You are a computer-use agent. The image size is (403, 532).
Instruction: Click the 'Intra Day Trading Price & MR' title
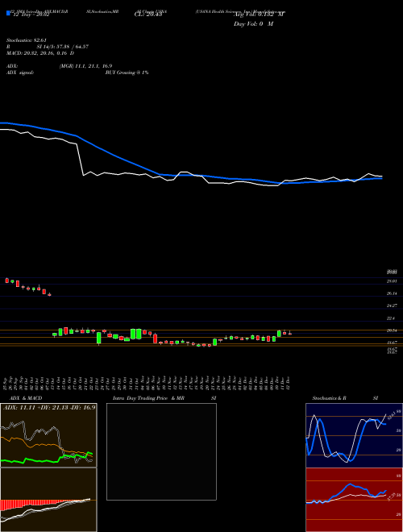(x=148, y=398)
